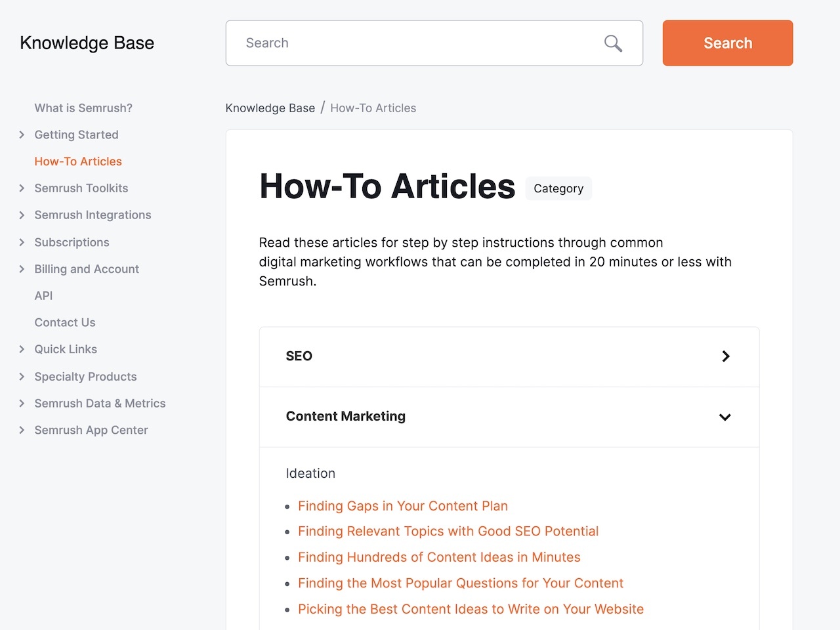Image resolution: width=840 pixels, height=630 pixels.
Task: Expand Semrush Integrations chevron in sidebar
Action: point(22,215)
